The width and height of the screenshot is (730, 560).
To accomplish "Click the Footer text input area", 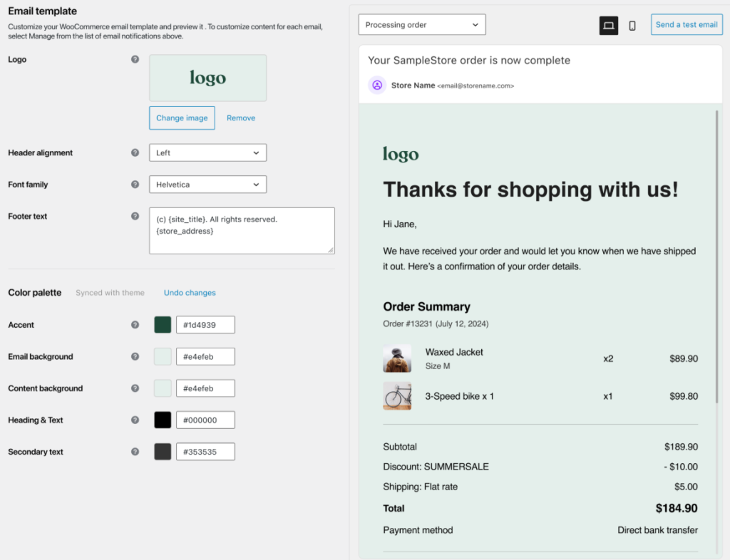I will (x=242, y=230).
